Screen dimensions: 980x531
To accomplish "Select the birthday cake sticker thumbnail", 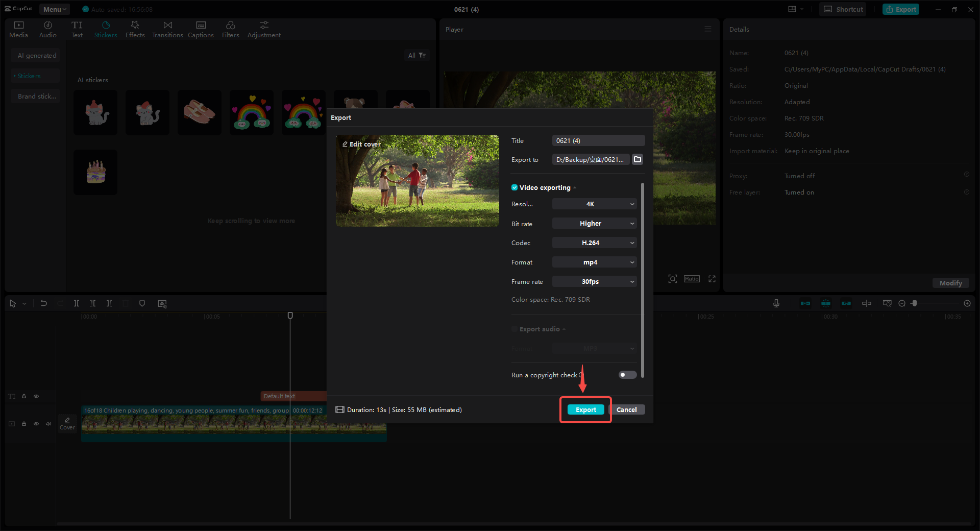I will [x=95, y=172].
